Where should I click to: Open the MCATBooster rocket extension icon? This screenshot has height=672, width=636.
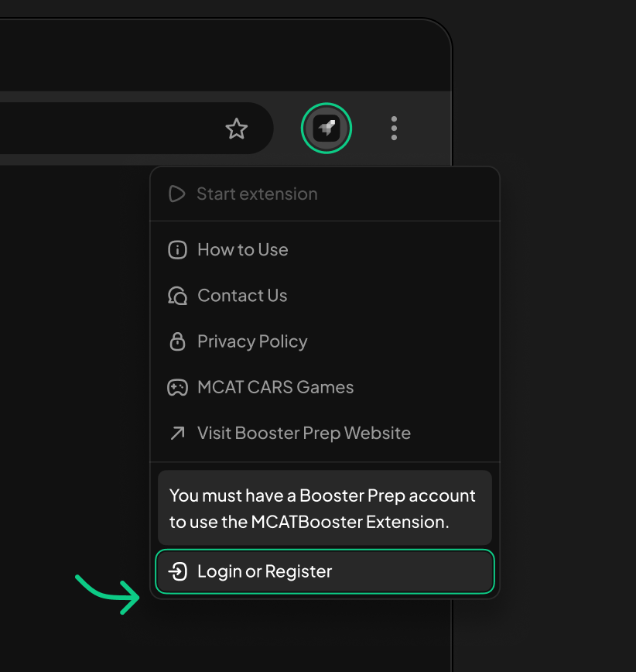[327, 129]
